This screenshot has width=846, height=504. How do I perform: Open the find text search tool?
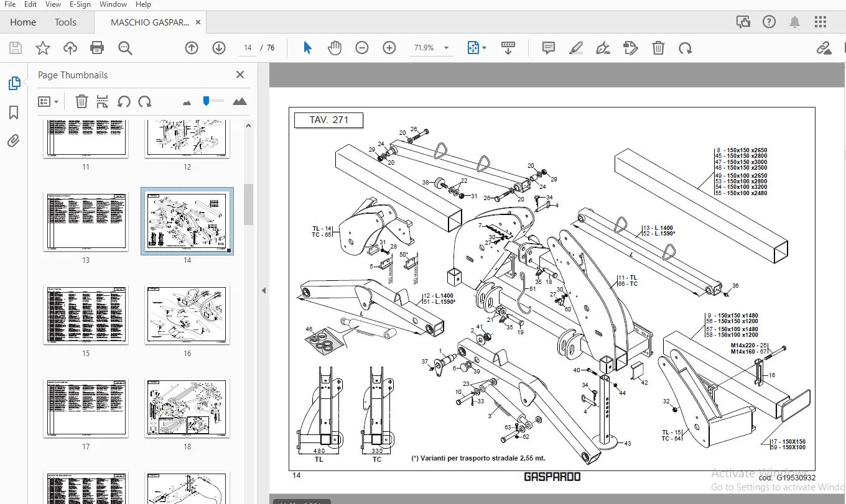(125, 48)
